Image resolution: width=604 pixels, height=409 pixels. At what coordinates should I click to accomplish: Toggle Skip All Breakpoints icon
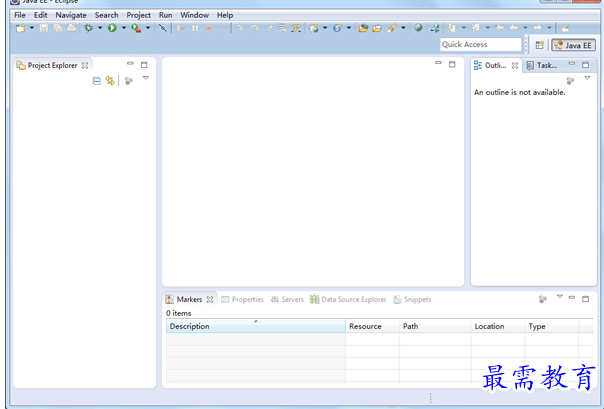click(x=163, y=28)
